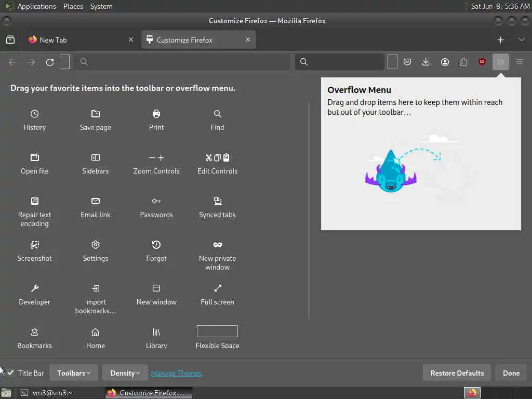Select the Home item icon
Screen dimensions: 532x399
click(x=96, y=332)
